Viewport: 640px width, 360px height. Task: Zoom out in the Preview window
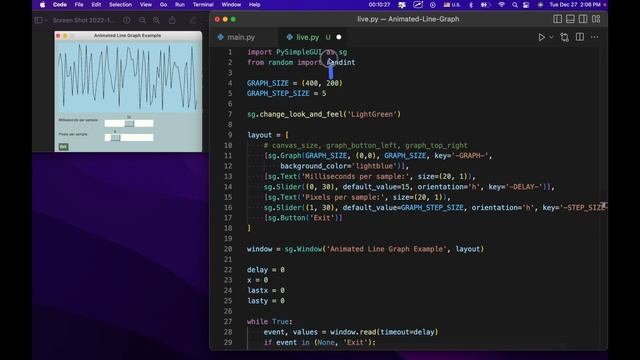[x=142, y=20]
